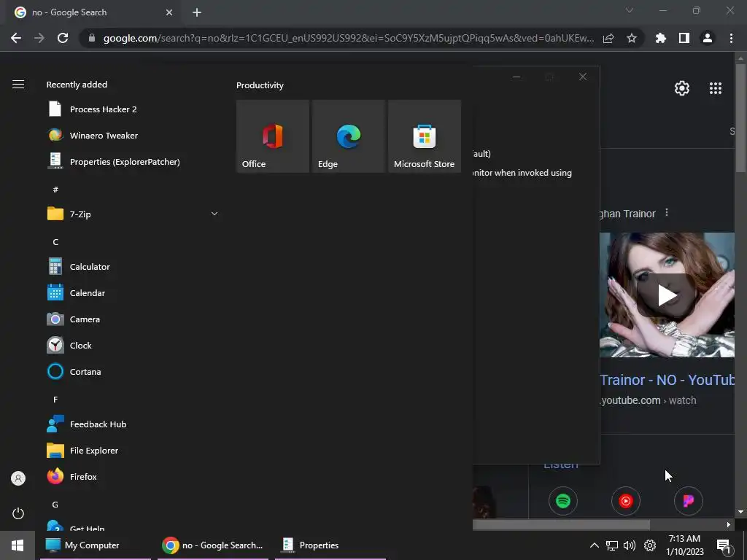Click the Chrome address bar URL
Viewport: 747px width, 560px height.
348,38
